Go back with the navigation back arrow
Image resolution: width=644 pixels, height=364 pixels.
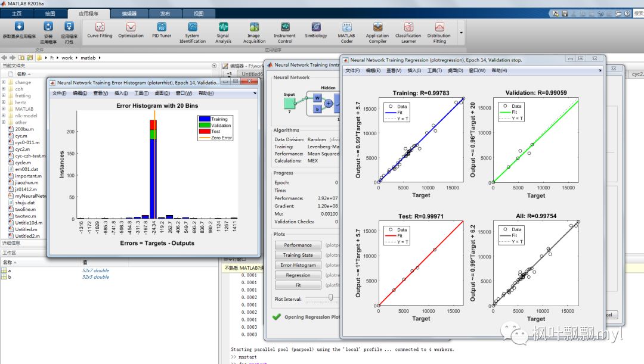point(5,58)
